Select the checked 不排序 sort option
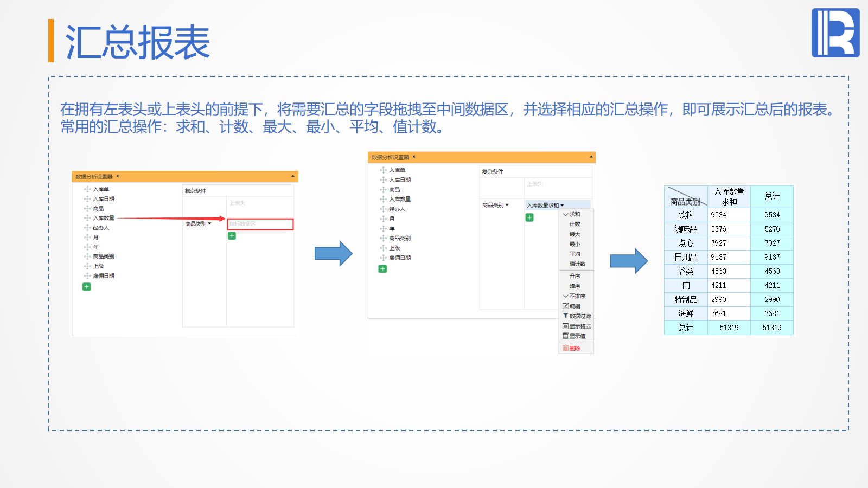Viewport: 868px width, 488px height. click(577, 296)
